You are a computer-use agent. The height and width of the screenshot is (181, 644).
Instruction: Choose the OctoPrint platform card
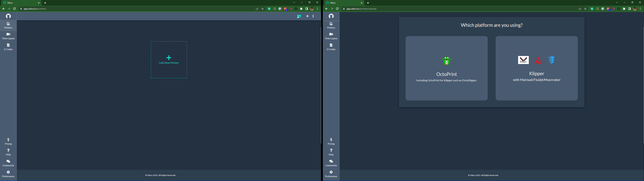pos(447,68)
